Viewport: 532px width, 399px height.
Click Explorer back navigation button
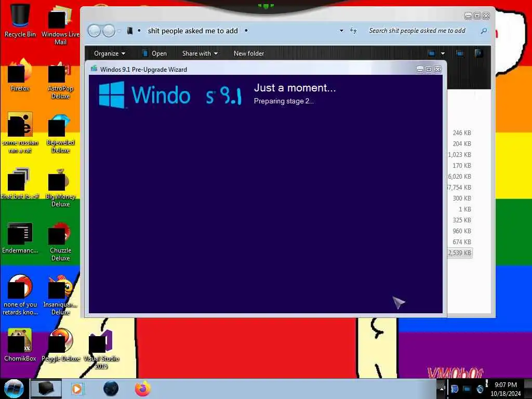click(95, 31)
